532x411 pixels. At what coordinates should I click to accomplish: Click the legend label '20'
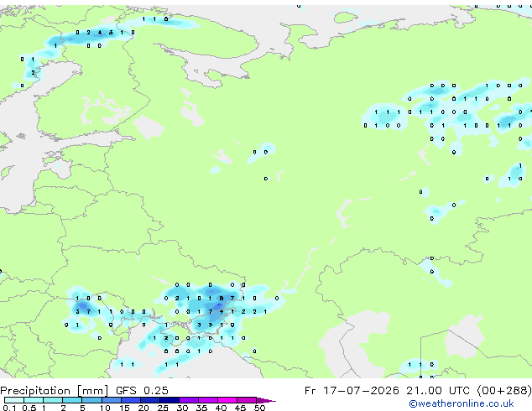pyautogui.click(x=143, y=408)
